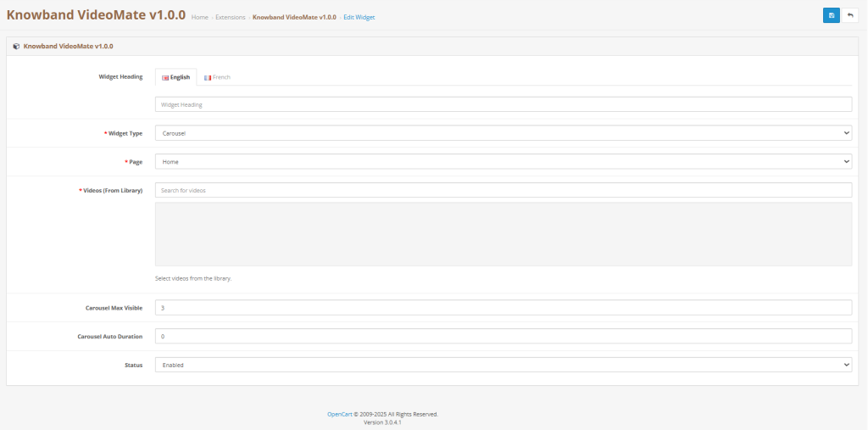Click the 'Carousel Auto Duration' label
Screen dimensions: 868x430
(110, 337)
